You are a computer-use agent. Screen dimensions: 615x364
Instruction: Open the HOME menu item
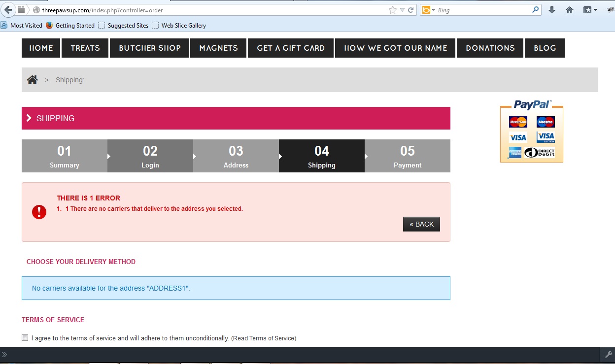tap(41, 48)
